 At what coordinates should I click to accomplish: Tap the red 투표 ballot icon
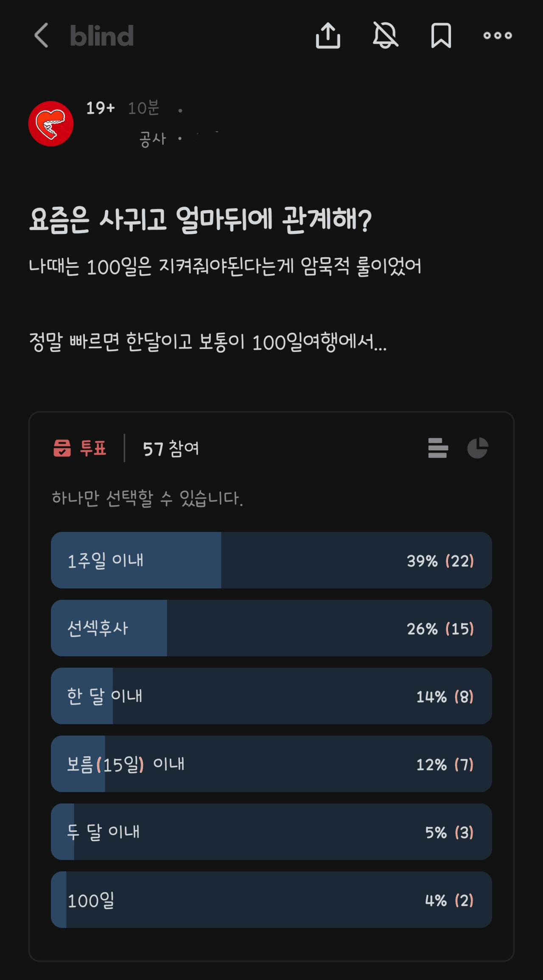coord(62,448)
